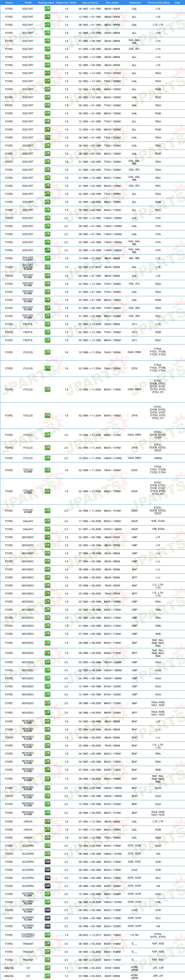Image resolution: width=185 pixels, height=980 pixels.
Task: Click petrol icon in Orion 1.6 row
Action: pyautogui.click(x=48, y=822)
